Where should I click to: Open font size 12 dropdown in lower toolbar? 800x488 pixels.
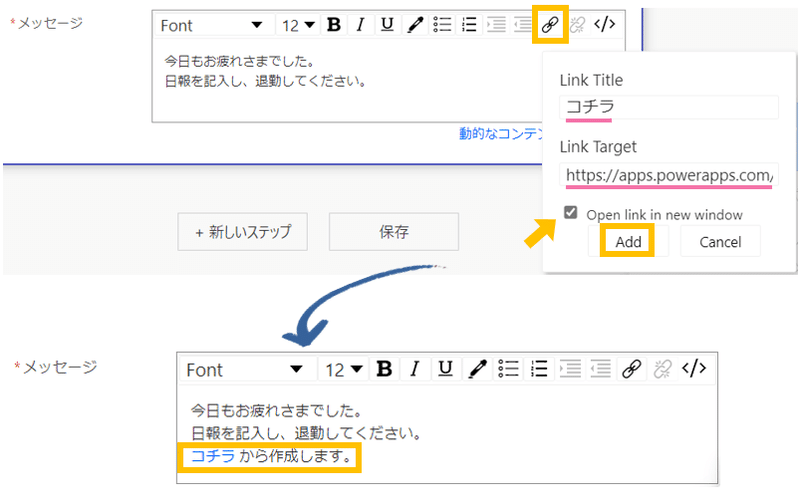pos(344,369)
